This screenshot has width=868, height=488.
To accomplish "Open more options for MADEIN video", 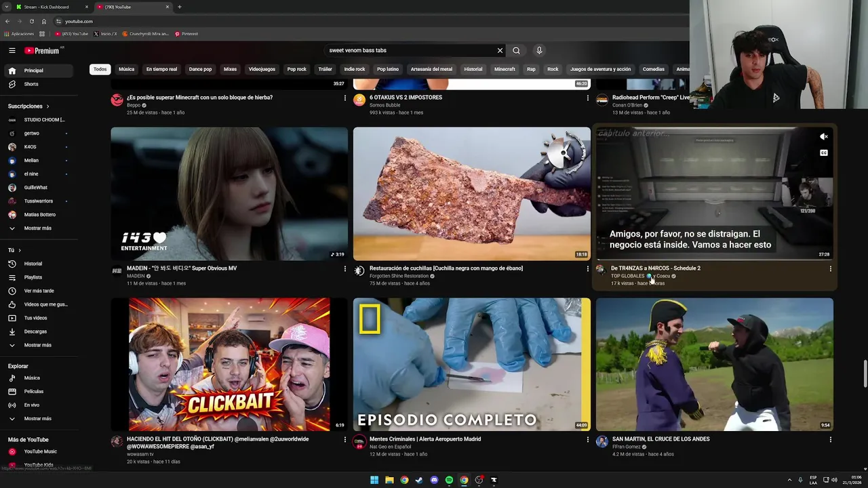I will (x=344, y=269).
